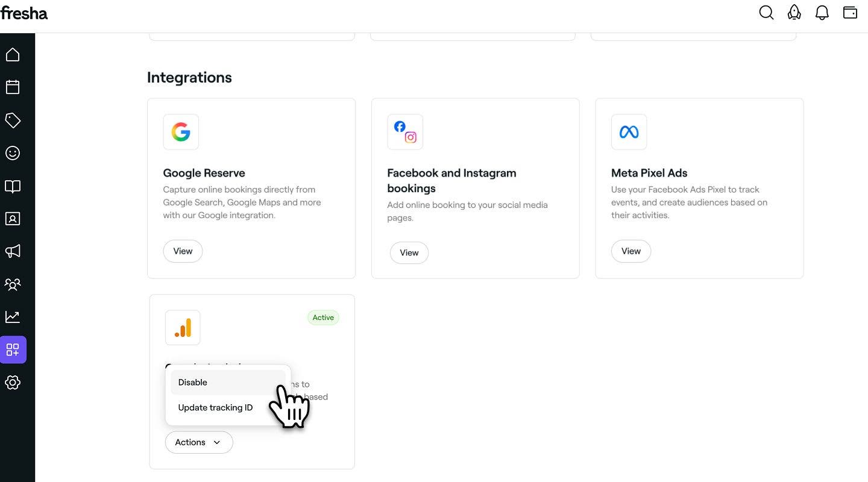868x482 pixels.
Task: Click View on Google Reserve card
Action: click(183, 251)
